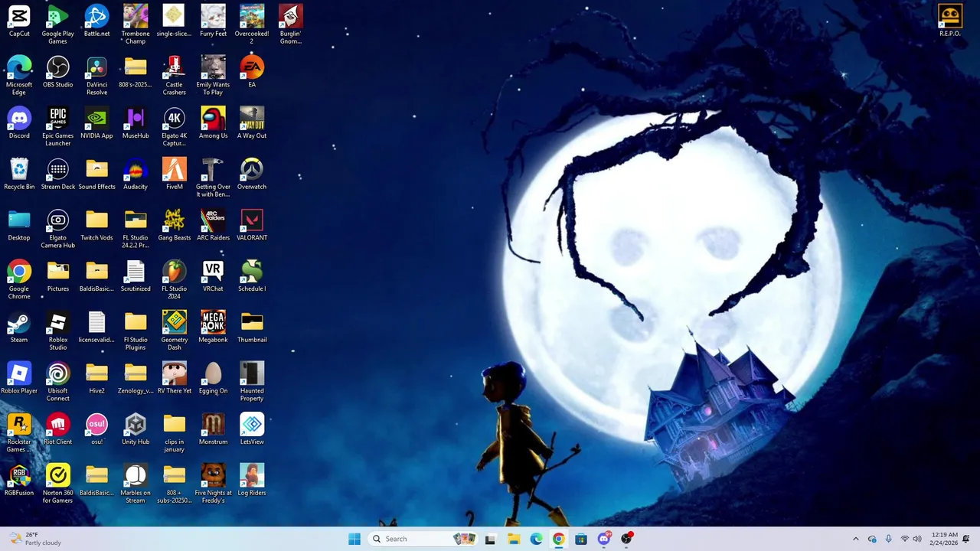980x551 pixels.
Task: Select the Log Riders desktop icon
Action: [x=252, y=481]
